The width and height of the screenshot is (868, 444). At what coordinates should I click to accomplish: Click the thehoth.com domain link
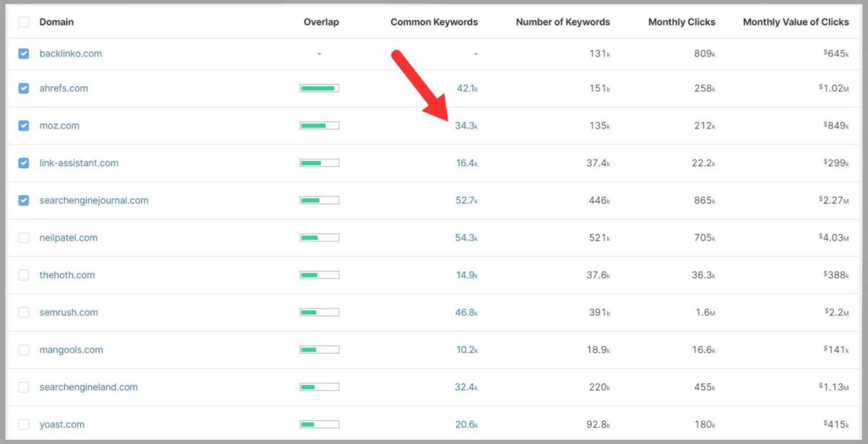67,275
